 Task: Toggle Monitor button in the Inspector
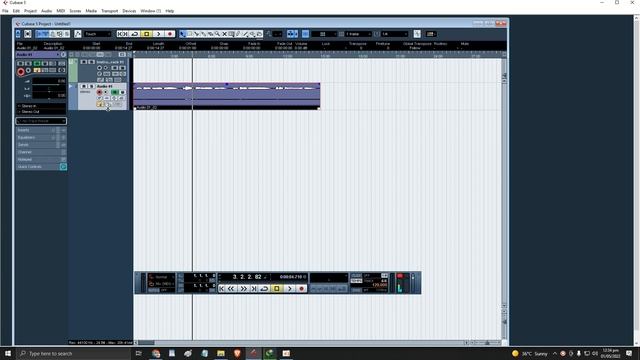coord(28,71)
